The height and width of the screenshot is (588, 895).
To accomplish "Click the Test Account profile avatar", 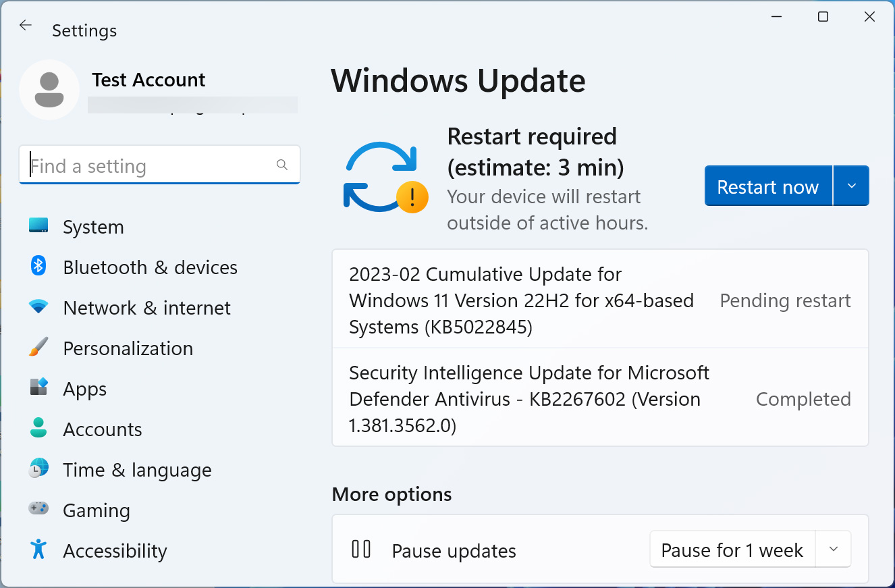I will coord(49,90).
